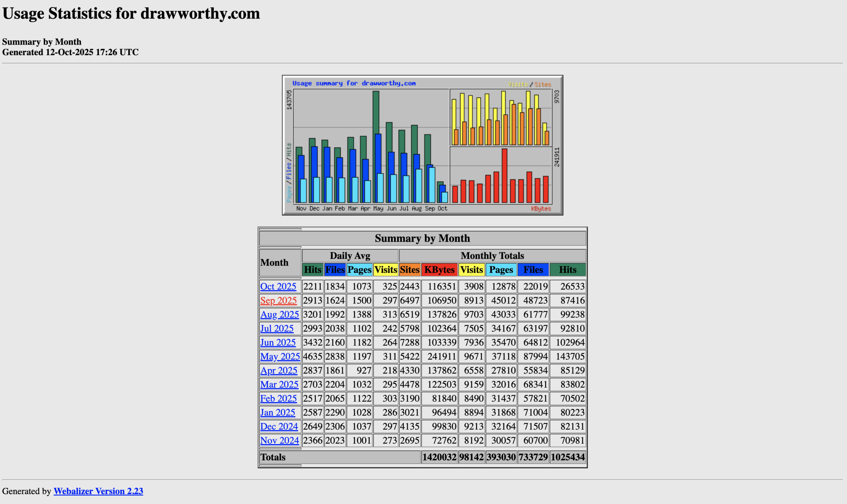Open the Apr 2025 statistics link
Viewport: 847px width, 504px height.
tap(279, 370)
